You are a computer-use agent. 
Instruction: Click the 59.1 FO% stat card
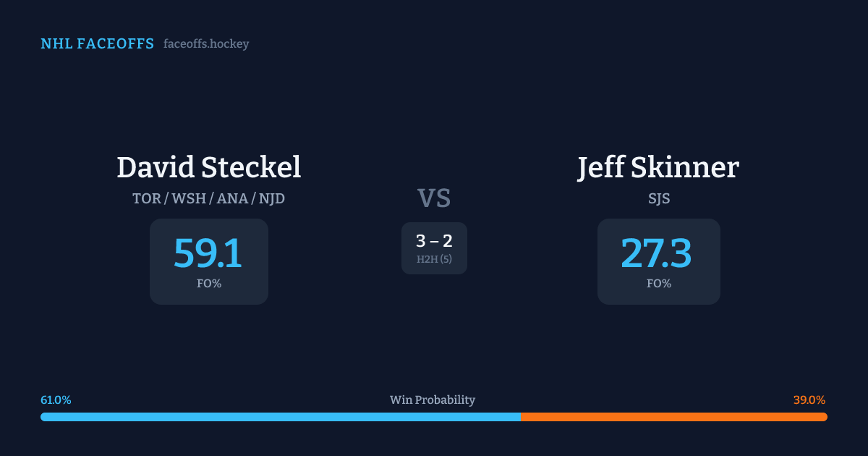click(x=208, y=261)
